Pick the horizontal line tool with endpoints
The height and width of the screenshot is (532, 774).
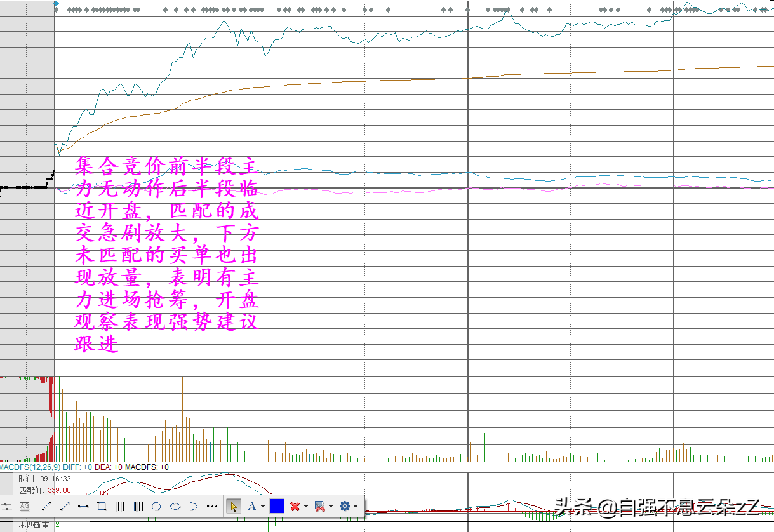(83, 506)
